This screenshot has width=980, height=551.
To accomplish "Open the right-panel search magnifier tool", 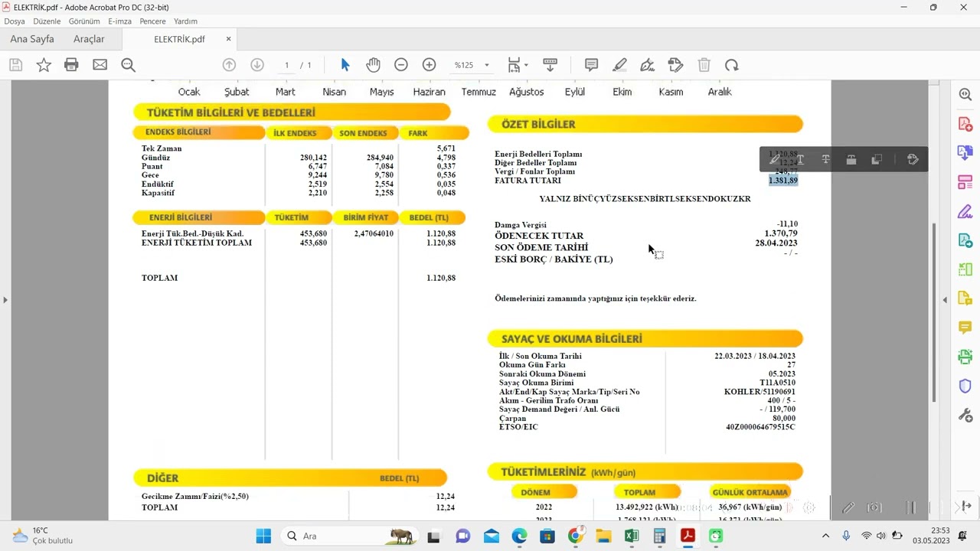I will [x=965, y=94].
